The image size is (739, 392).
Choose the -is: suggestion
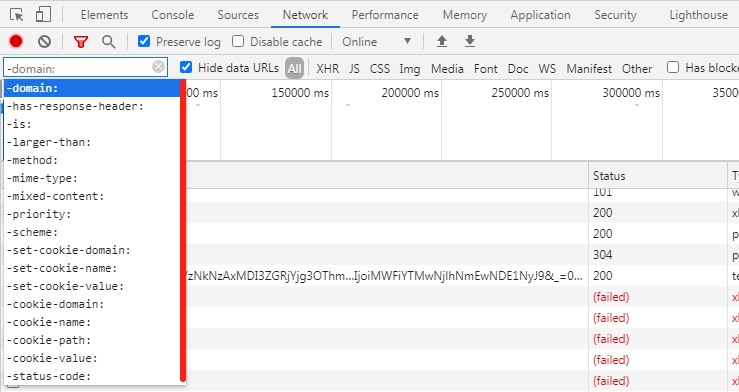pyautogui.click(x=92, y=124)
